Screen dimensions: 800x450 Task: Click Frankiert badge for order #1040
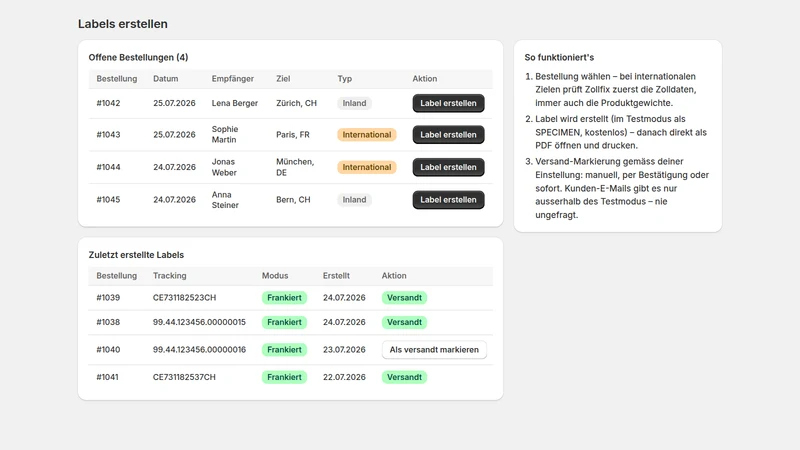click(284, 350)
